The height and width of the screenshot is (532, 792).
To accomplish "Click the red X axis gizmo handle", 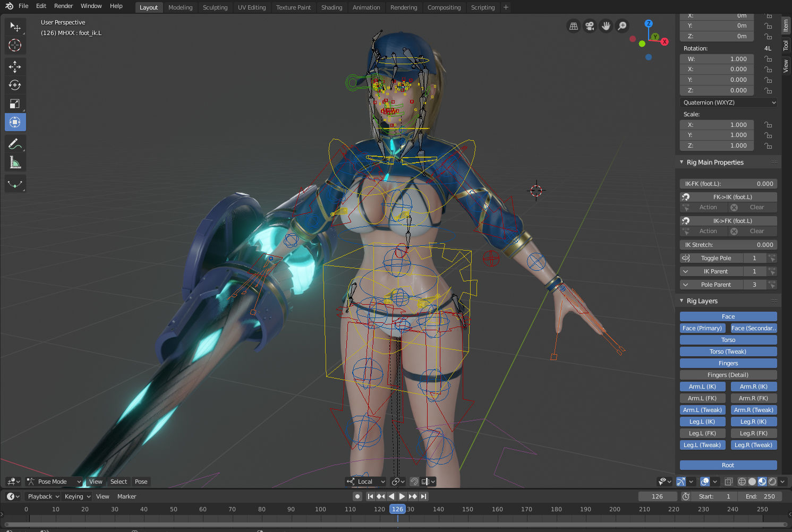I will [x=665, y=41].
